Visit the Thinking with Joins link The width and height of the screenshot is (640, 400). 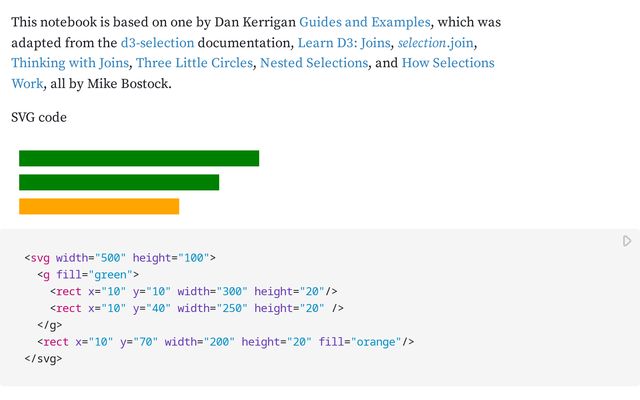click(69, 63)
